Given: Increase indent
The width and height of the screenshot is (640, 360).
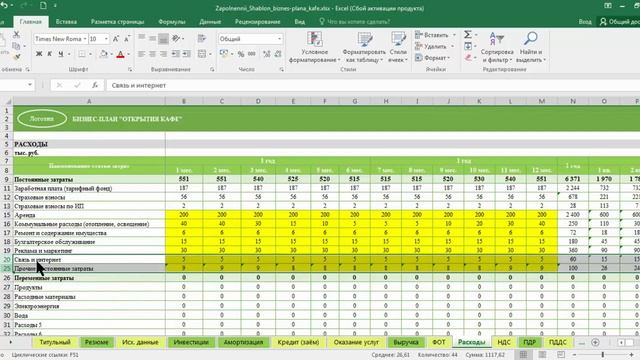Looking at the screenshot, I should tap(186, 54).
